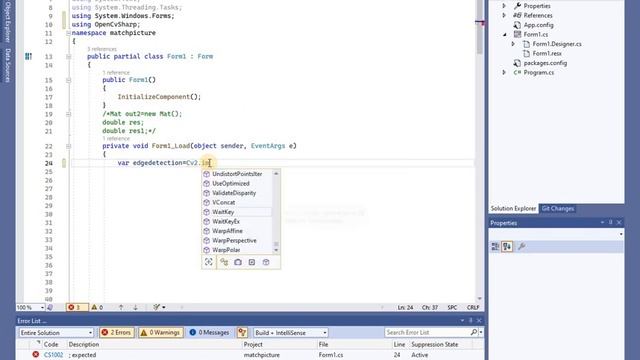Click editor warning count indicator
Viewport: 640px width, 360px height.
[x=97, y=307]
